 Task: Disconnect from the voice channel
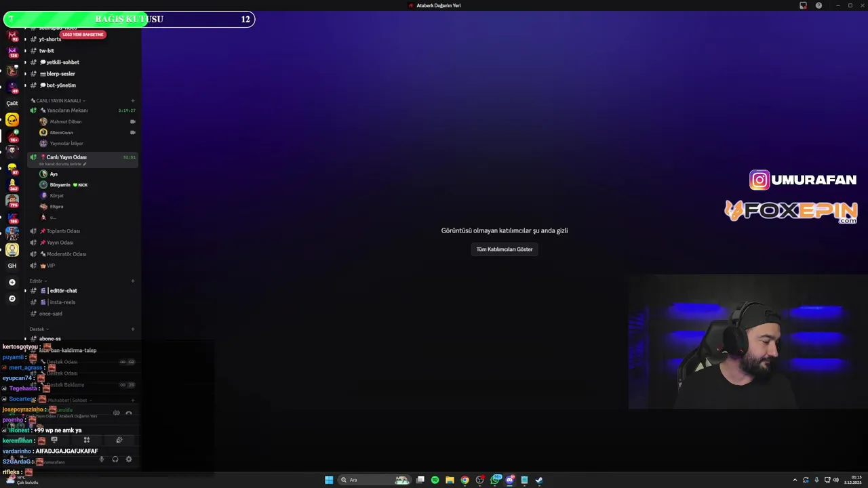pyautogui.click(x=129, y=413)
